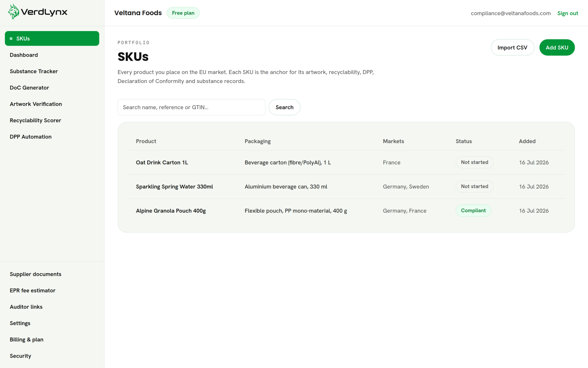588x368 pixels.
Task: Click the Markets column header
Action: tap(393, 141)
